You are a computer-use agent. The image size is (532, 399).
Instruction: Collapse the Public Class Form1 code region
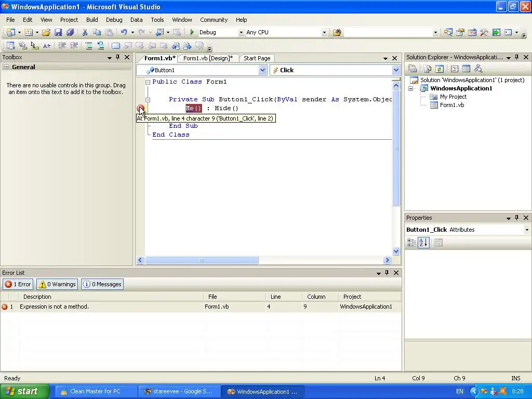[148, 82]
